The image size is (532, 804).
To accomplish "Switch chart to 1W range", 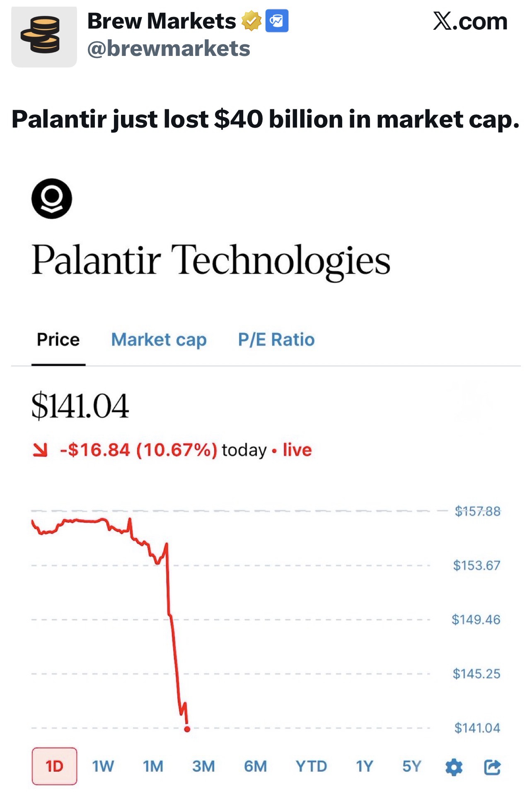I will coord(103,766).
